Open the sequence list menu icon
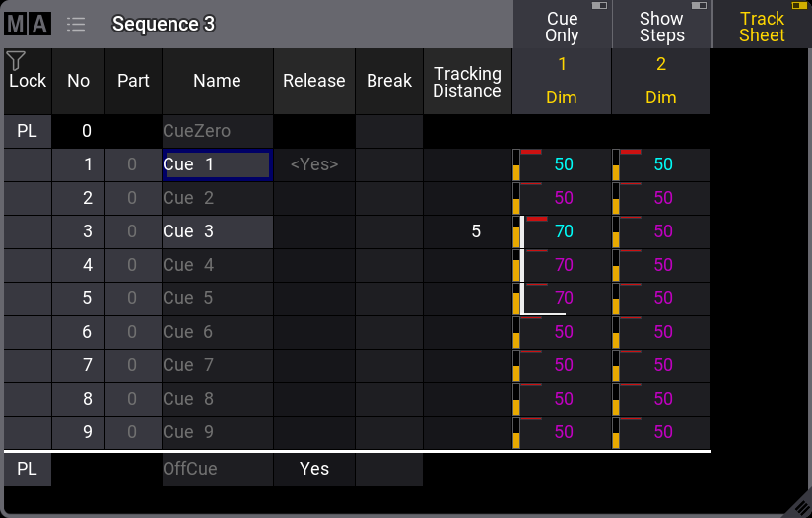 coord(76,24)
